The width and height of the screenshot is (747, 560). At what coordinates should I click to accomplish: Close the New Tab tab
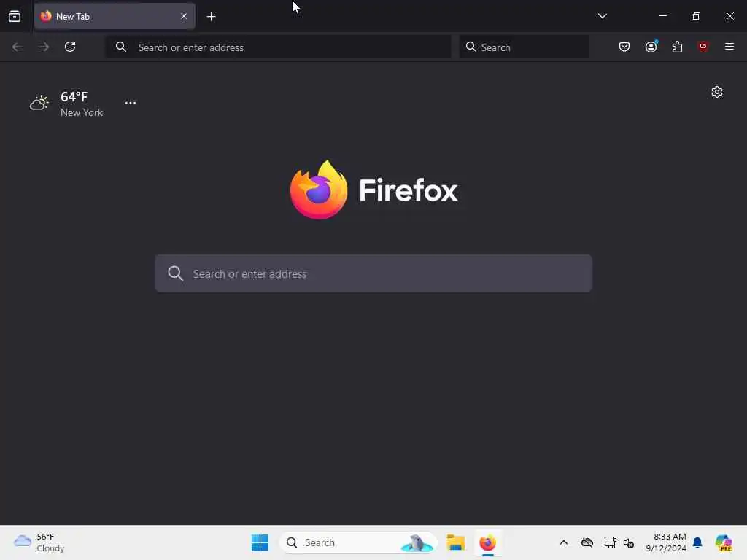pyautogui.click(x=184, y=16)
